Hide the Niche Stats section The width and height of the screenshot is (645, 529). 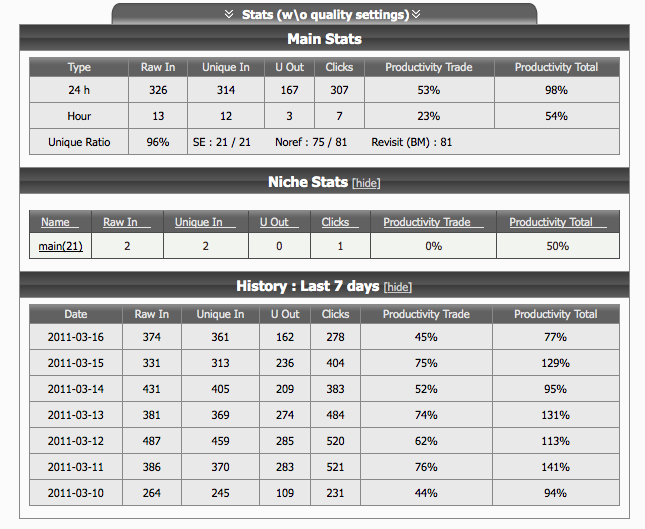click(366, 184)
